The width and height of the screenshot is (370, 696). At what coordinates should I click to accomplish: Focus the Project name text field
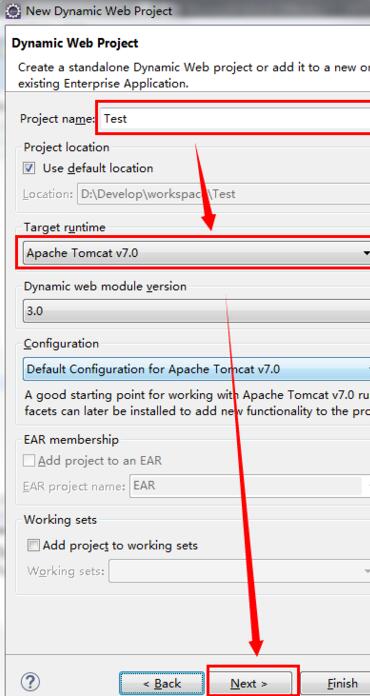click(235, 119)
